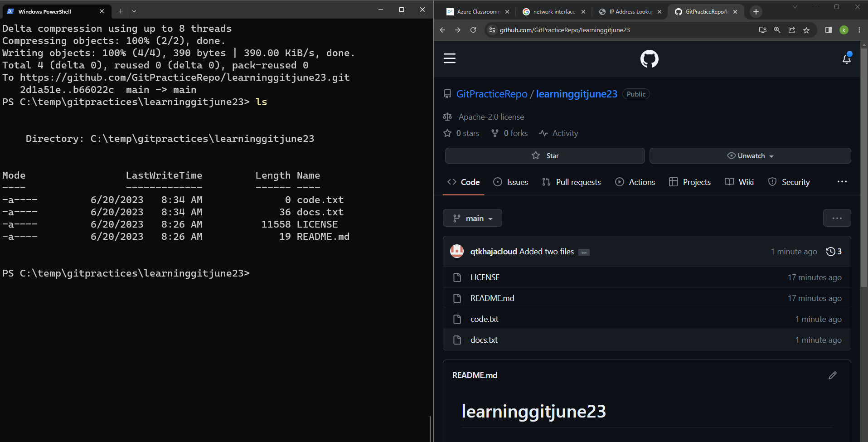868x442 pixels.
Task: Open the GitHub navigation hamburger menu
Action: (449, 58)
